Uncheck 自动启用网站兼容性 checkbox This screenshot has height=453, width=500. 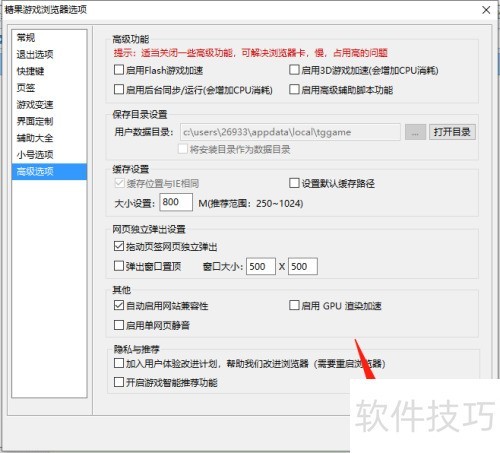pyautogui.click(x=119, y=305)
